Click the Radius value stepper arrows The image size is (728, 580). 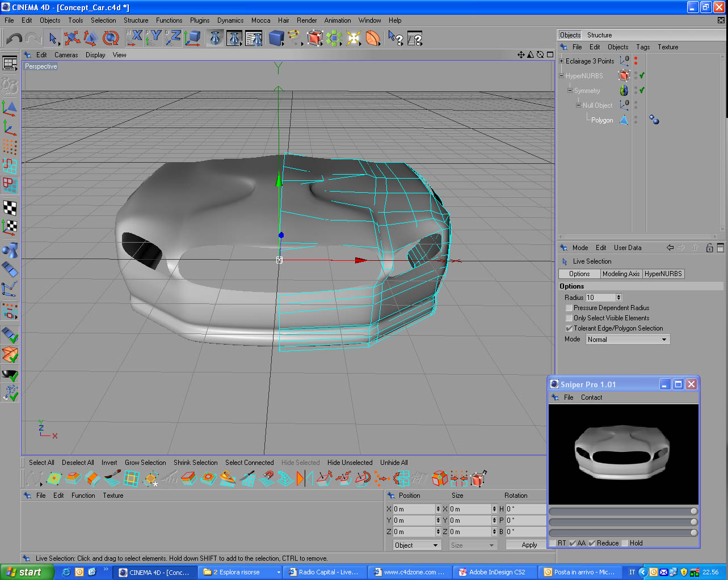click(618, 297)
